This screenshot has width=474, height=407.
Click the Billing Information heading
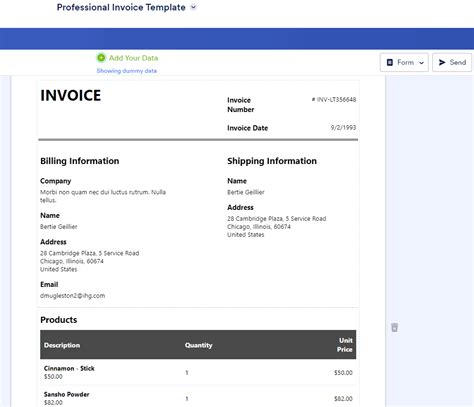pyautogui.click(x=80, y=161)
